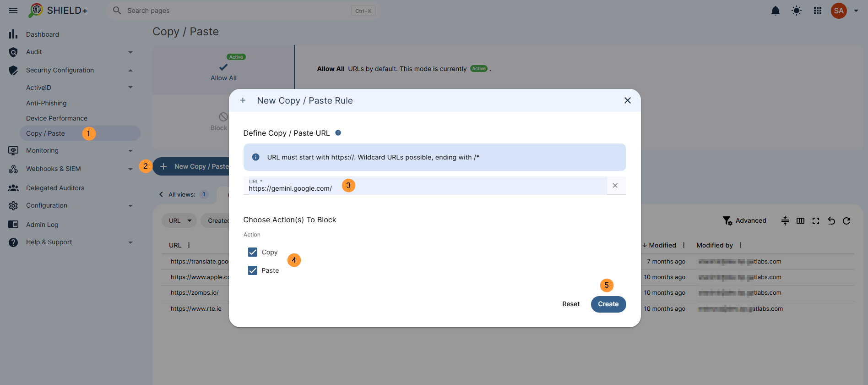Click the info icon beside Define Copy / Paste URL
Viewport: 868px width, 385px height.
click(x=338, y=133)
